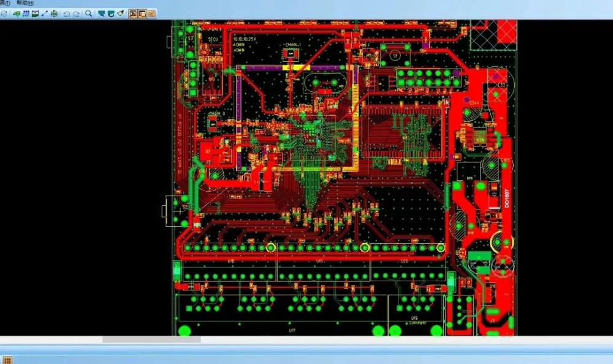This screenshot has height=364, width=613.
Task: Open the 工具(T) tools menu
Action: point(5,2)
